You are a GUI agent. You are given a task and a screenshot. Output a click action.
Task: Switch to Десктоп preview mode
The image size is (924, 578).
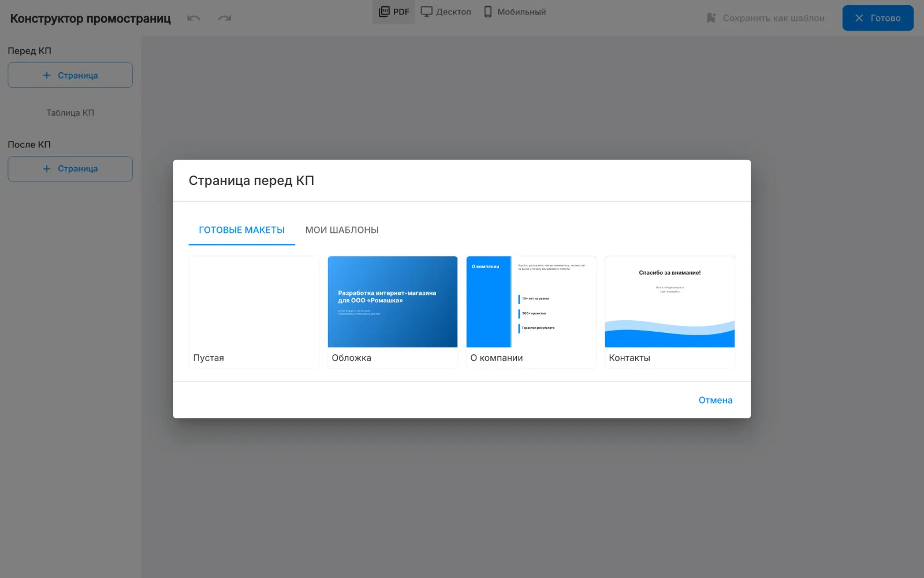coord(446,12)
